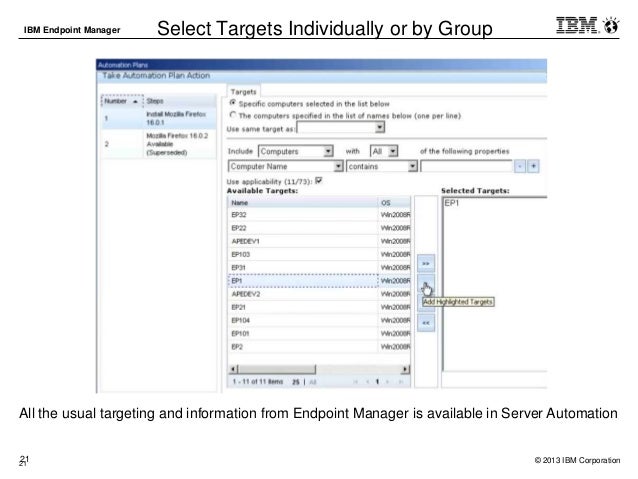The width and height of the screenshot is (638, 479).
Task: Select APEDEV1 in Available Targets
Action: tap(319, 241)
